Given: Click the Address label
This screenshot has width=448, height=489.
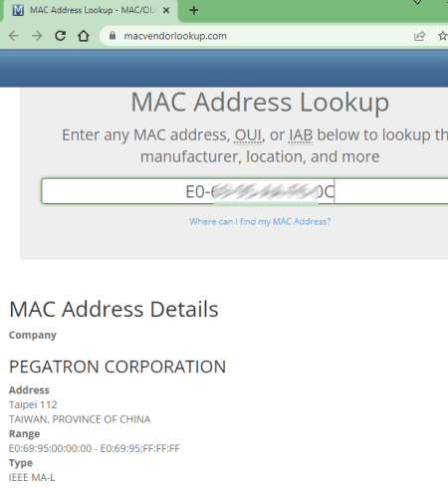Looking at the screenshot, I should [x=29, y=390].
